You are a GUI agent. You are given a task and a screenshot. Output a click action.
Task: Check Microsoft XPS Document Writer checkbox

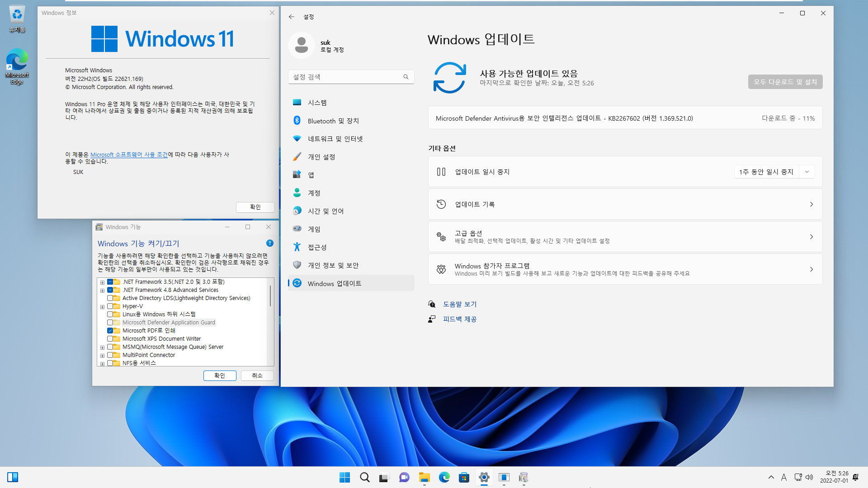(x=110, y=339)
